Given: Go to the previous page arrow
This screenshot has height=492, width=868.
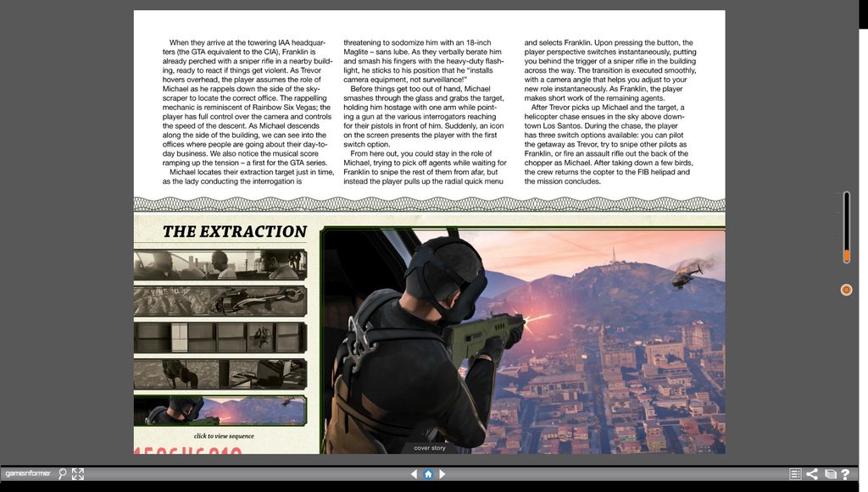Looking at the screenshot, I should (x=414, y=474).
